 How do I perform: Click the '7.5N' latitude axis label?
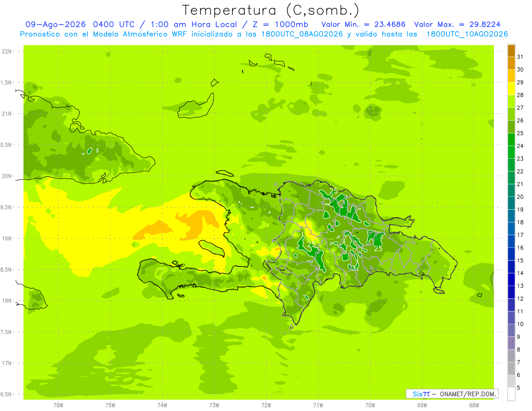[7, 332]
